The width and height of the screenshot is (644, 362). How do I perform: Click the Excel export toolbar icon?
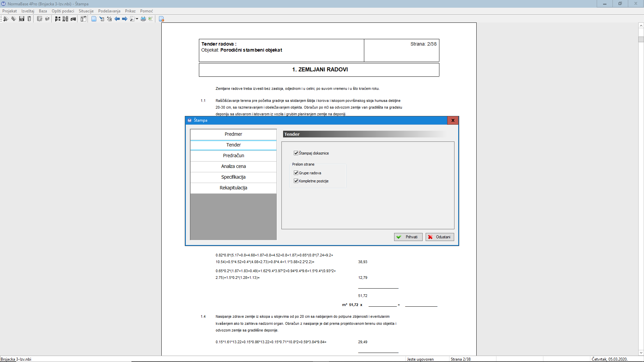click(151, 19)
